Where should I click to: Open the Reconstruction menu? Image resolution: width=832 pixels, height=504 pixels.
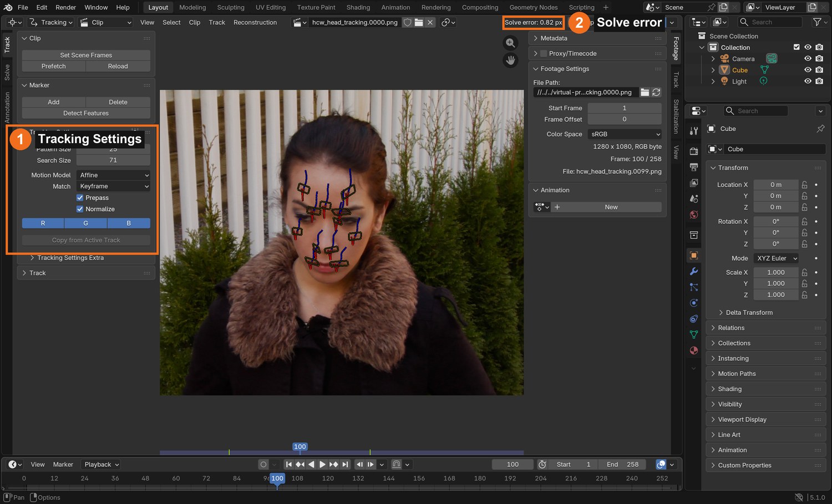tap(255, 22)
